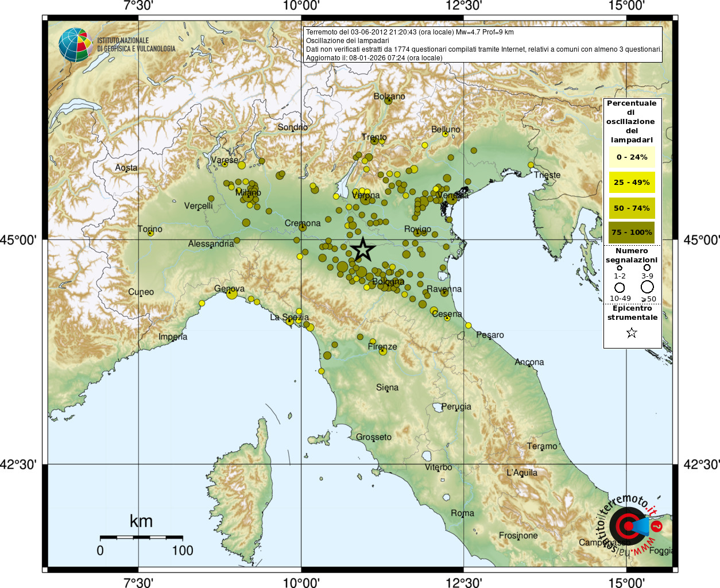Click the Vercelli city label
Viewport: 720px width, 588px height.
click(199, 205)
